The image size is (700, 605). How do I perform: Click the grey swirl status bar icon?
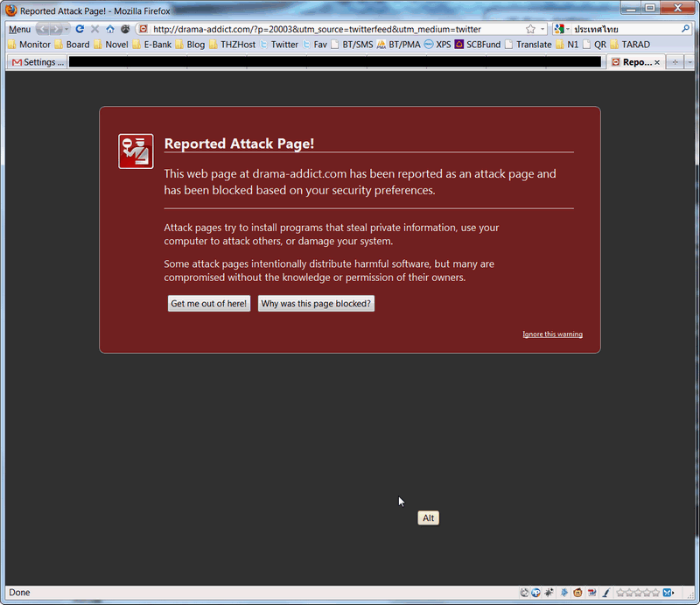(524, 593)
